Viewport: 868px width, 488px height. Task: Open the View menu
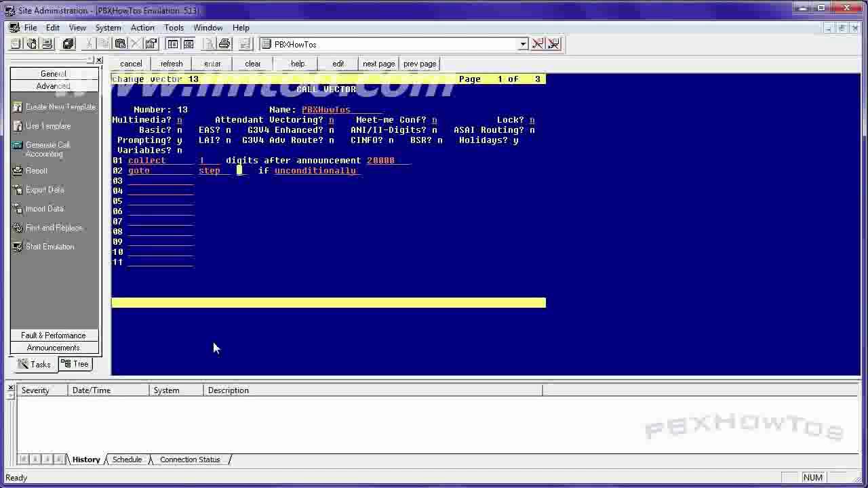click(77, 28)
